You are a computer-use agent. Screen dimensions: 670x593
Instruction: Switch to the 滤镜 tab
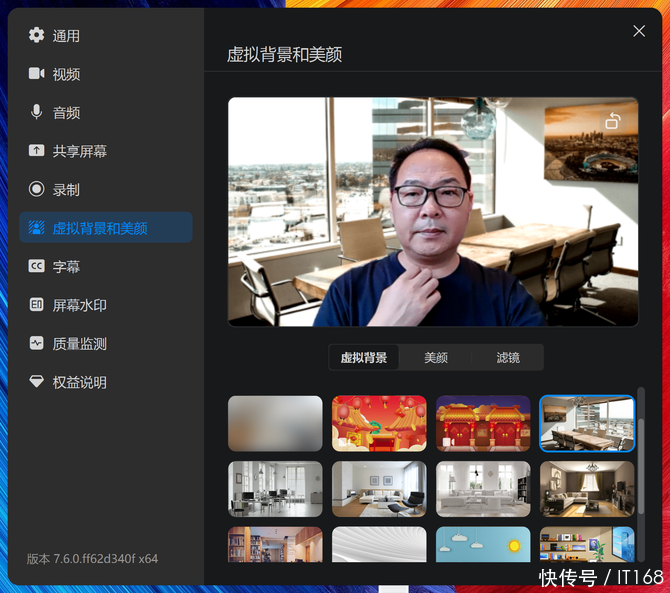507,358
